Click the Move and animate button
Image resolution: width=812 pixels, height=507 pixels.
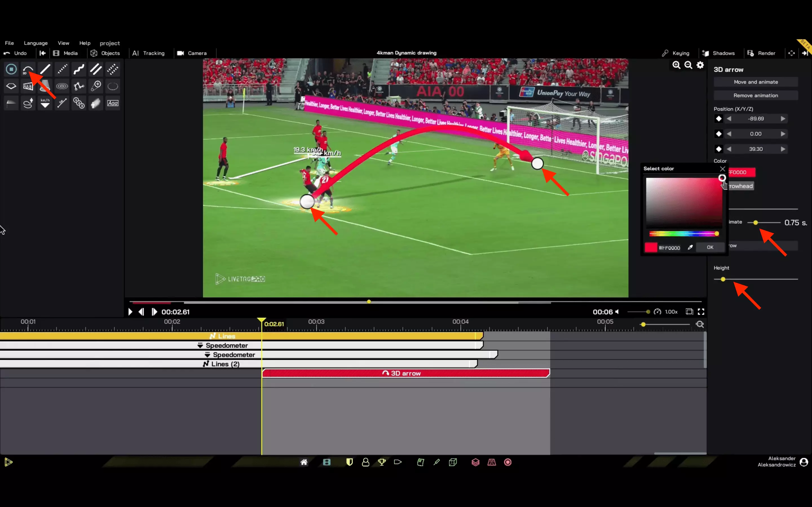756,82
